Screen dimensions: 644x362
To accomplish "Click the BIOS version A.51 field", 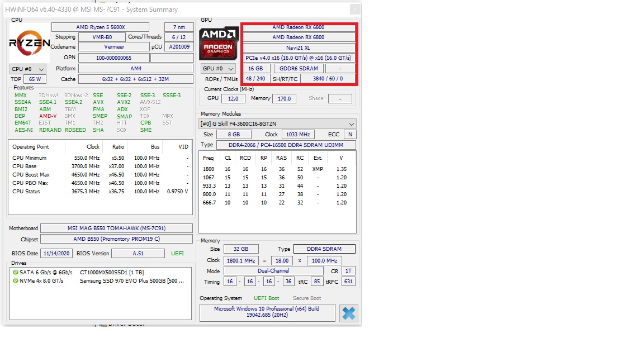I will 139,253.
